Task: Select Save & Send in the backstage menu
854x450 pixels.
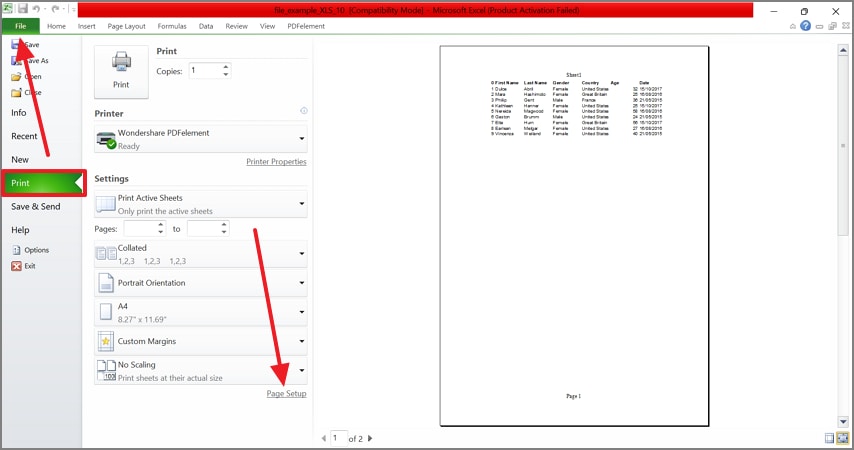Action: (36, 206)
